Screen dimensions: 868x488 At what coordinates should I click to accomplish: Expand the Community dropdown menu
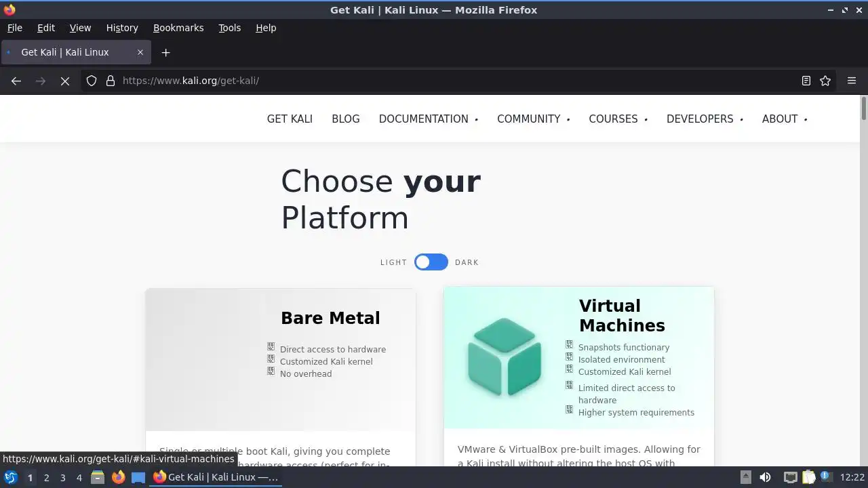[534, 119]
